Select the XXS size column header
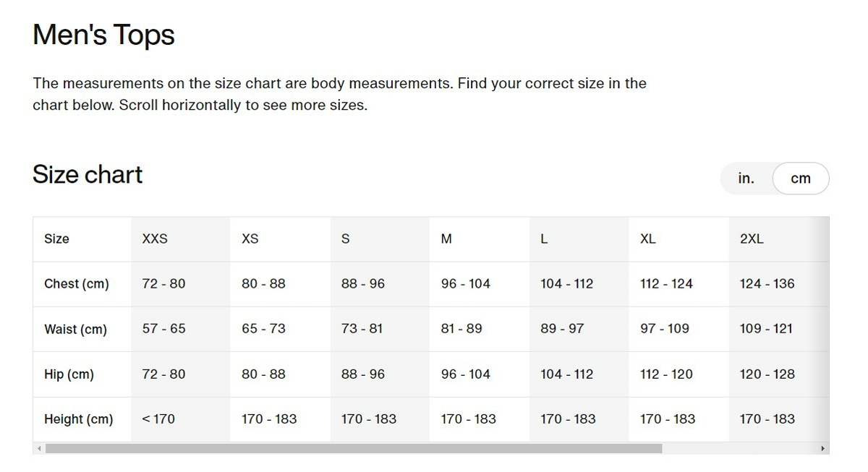 (155, 239)
